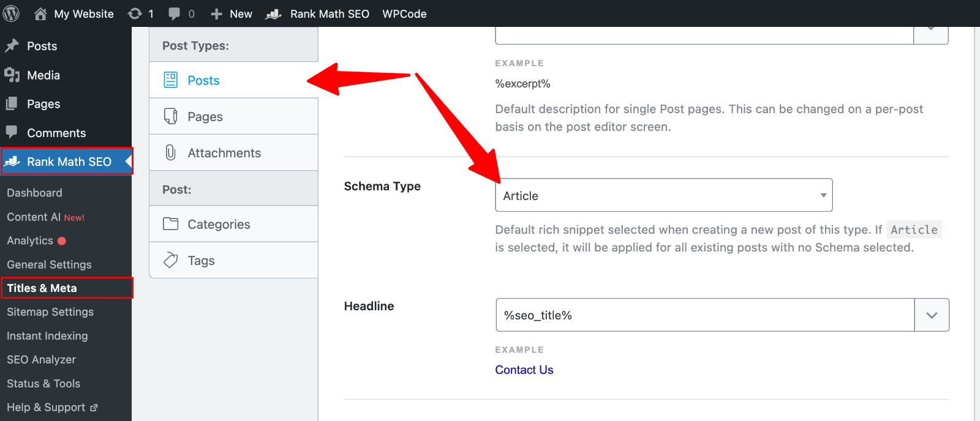The height and width of the screenshot is (421, 980).
Task: Click the Headline label
Action: tap(369, 306)
